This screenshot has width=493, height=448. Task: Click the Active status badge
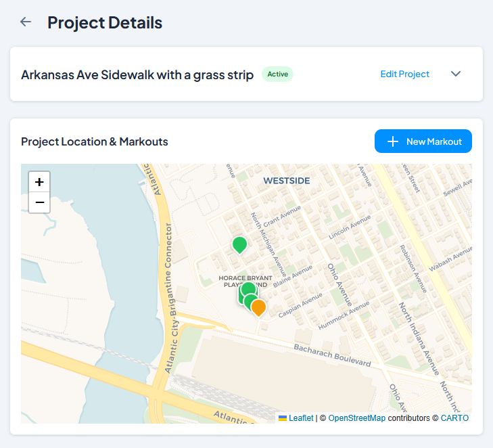tap(277, 74)
